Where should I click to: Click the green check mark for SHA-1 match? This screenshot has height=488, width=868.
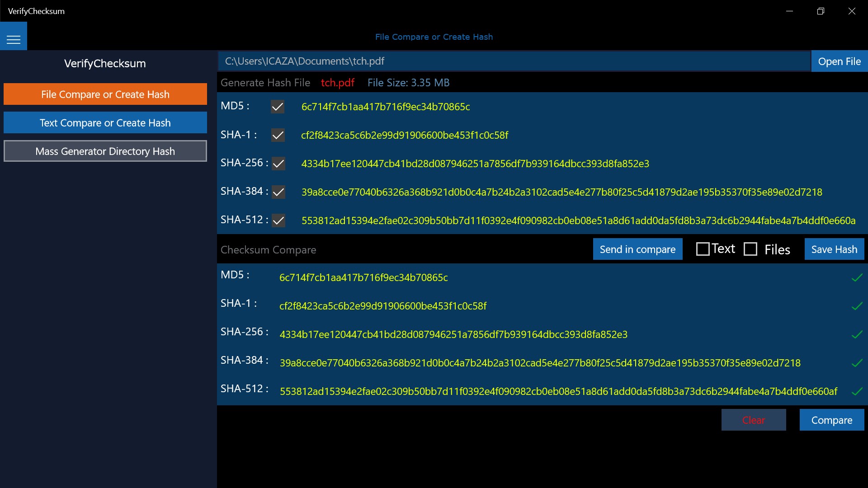(x=857, y=306)
